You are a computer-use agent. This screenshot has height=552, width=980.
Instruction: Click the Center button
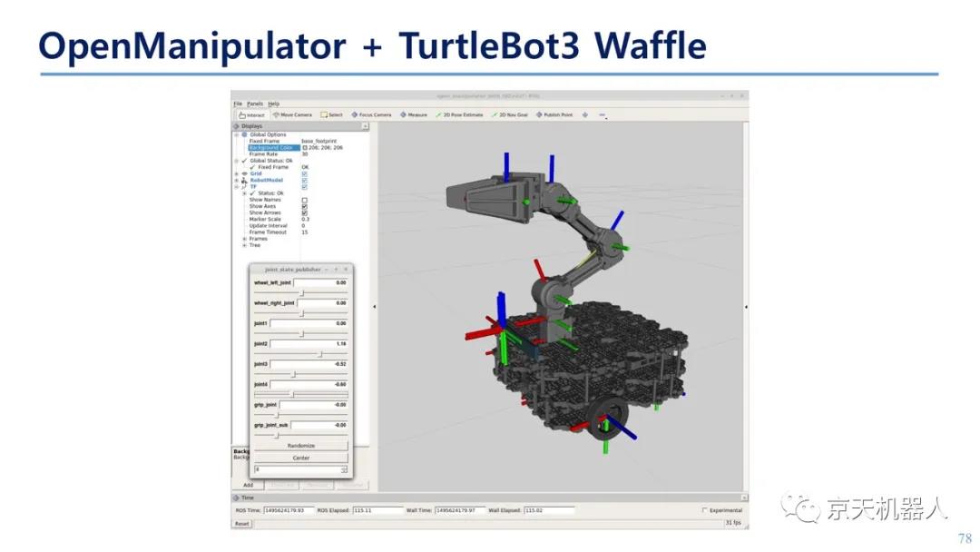(300, 458)
